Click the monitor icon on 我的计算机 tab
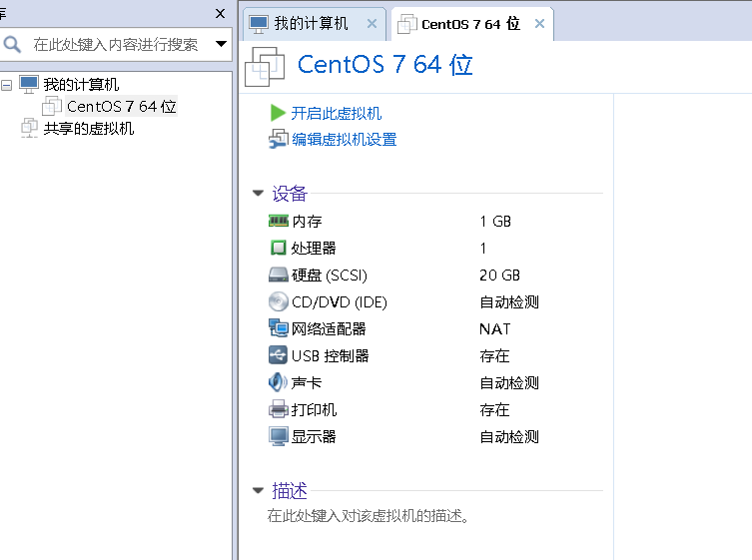The height and width of the screenshot is (560, 752). pyautogui.click(x=259, y=24)
